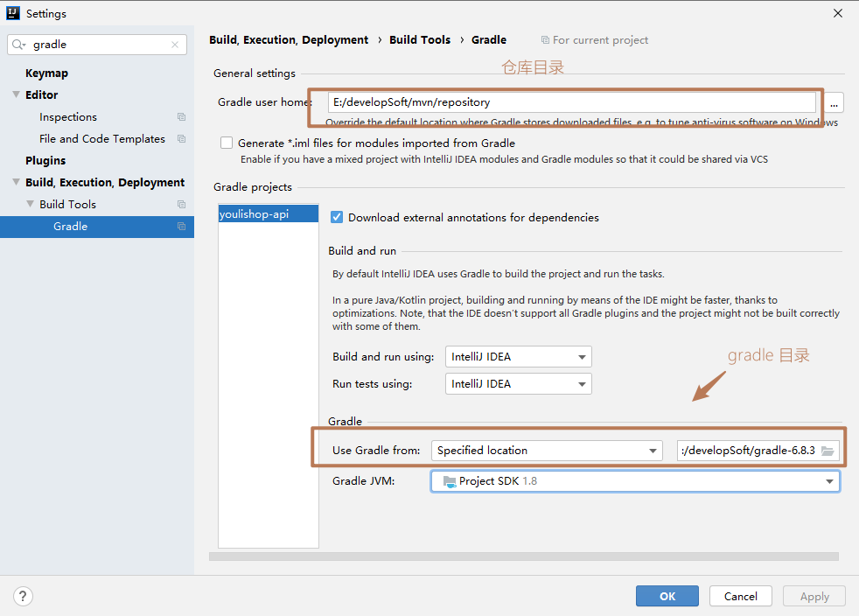The width and height of the screenshot is (859, 616).
Task: Click OK button
Action: point(667,596)
